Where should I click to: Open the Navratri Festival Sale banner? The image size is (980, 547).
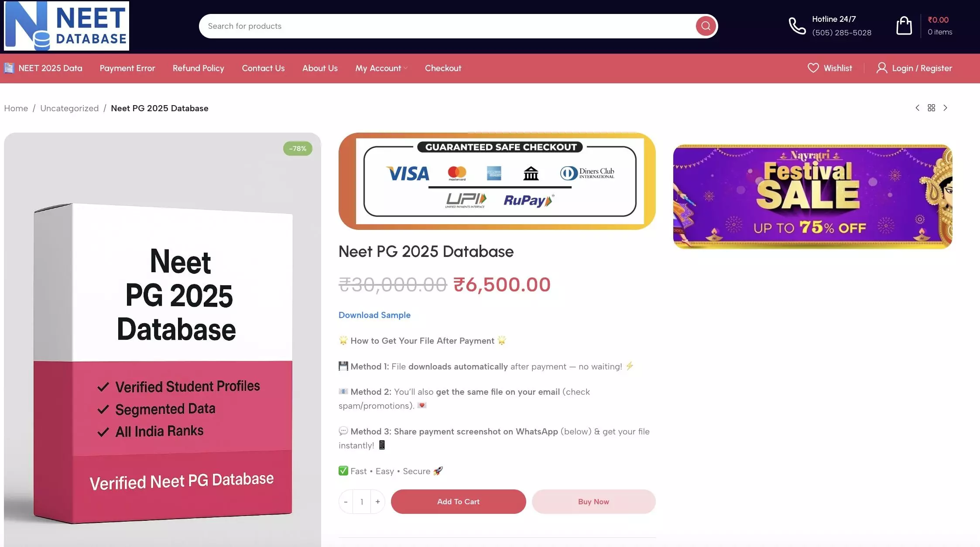pos(812,197)
